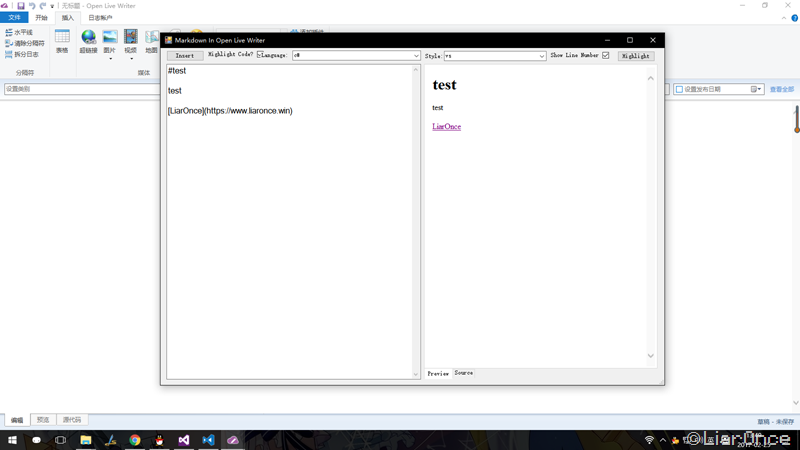
Task: Open the Language combo box
Action: coord(356,55)
